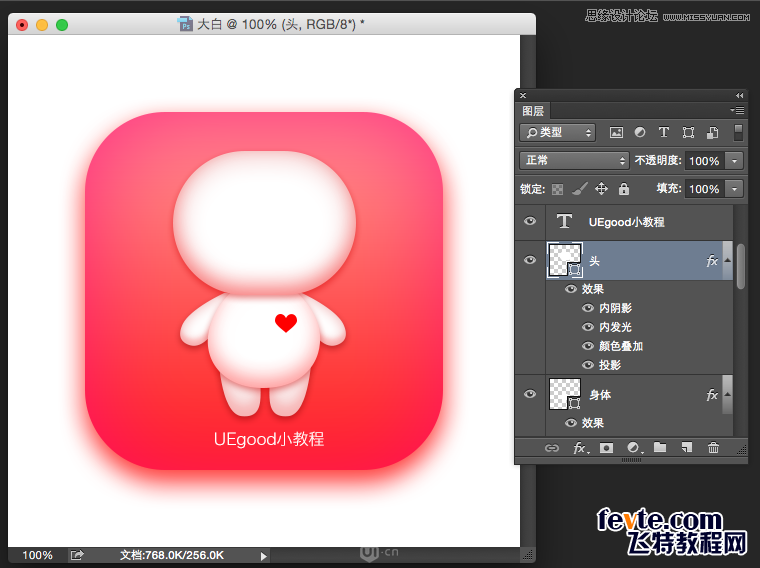
Task: Click lock transparent pixels icon
Action: (x=557, y=189)
